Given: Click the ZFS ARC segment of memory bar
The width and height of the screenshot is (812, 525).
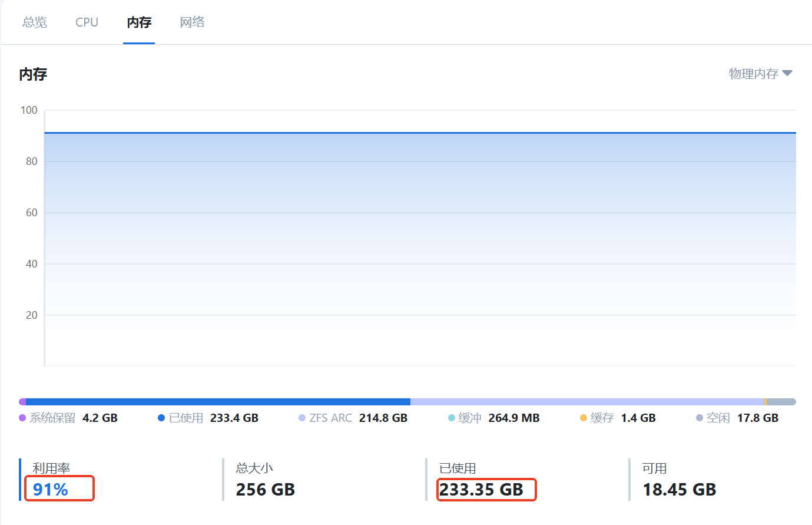Looking at the screenshot, I should [586, 402].
